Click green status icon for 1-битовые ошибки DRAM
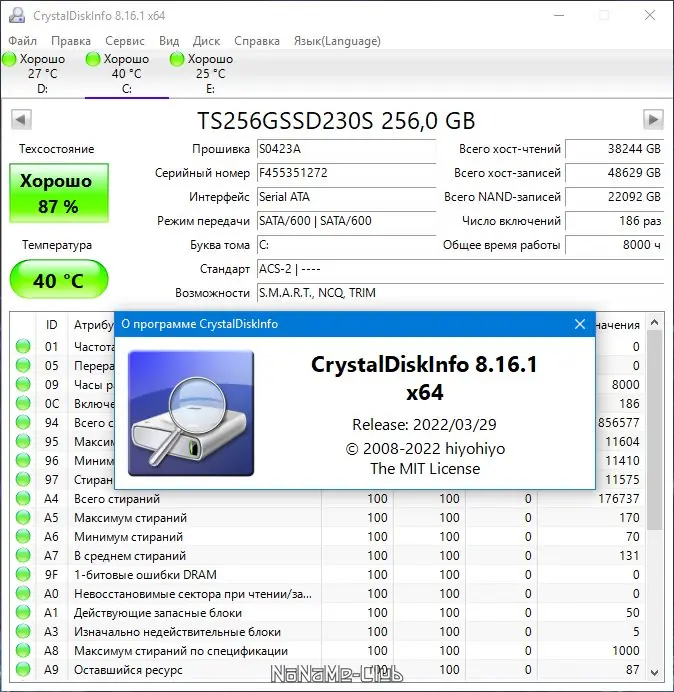The height and width of the screenshot is (692, 674). click(x=23, y=575)
